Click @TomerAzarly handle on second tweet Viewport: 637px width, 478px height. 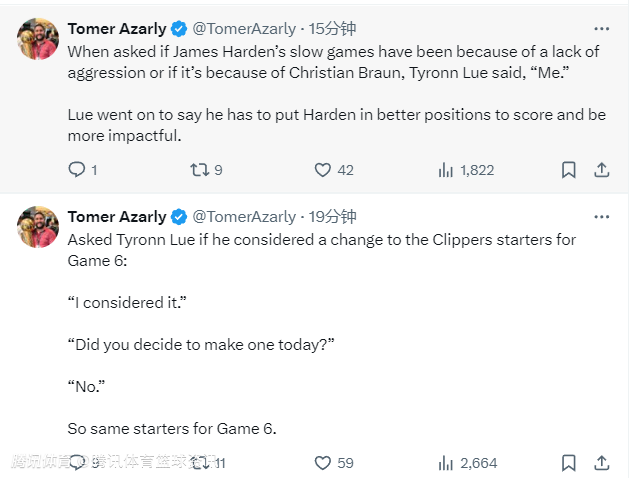pyautogui.click(x=243, y=216)
